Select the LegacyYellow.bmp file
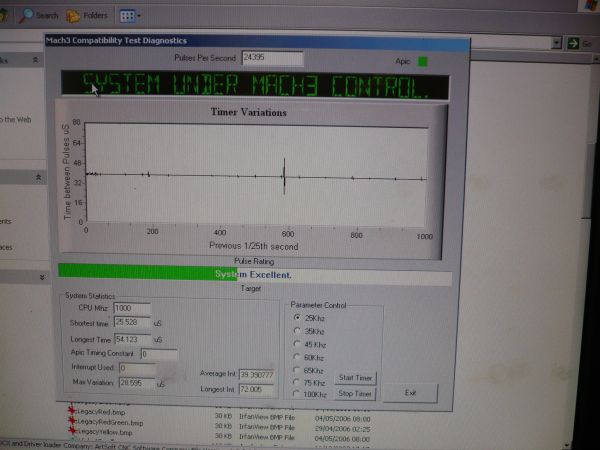Viewport: 600px width, 450px height. point(105,432)
